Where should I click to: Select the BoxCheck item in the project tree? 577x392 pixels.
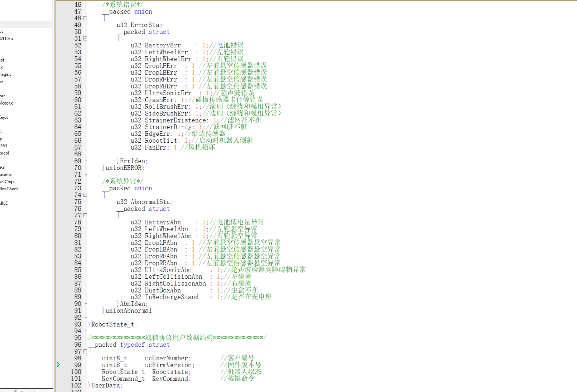(9, 189)
